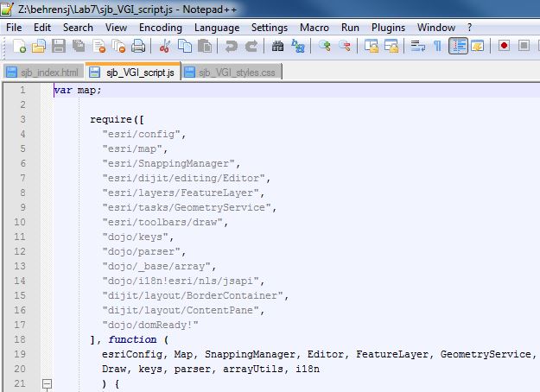Start macro recording with red dot icon

504,46
